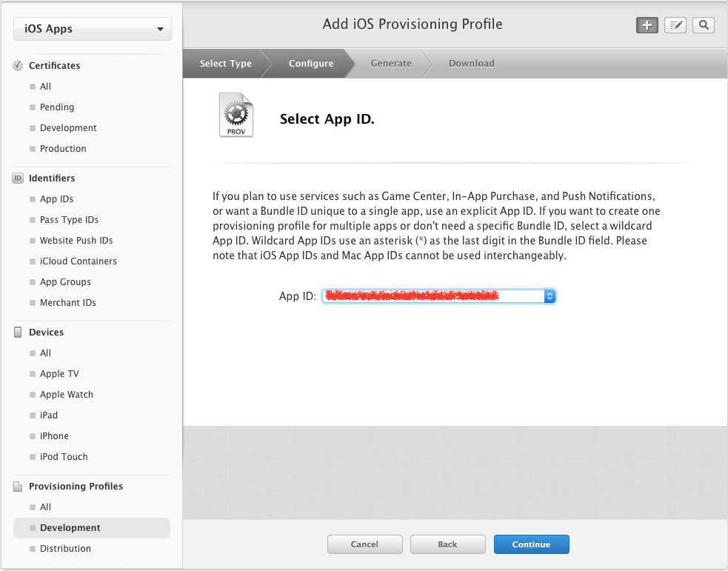Click the Devices section icon
728x571 pixels.
18,332
